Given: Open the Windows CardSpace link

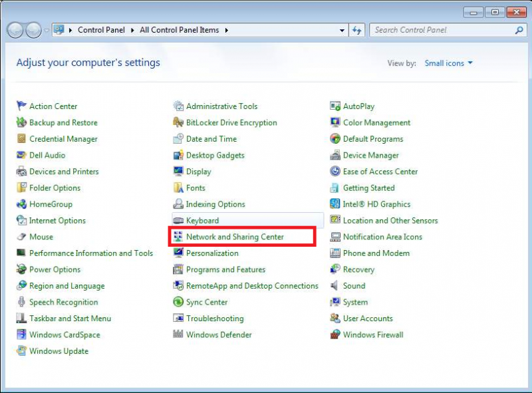Looking at the screenshot, I should [x=65, y=334].
